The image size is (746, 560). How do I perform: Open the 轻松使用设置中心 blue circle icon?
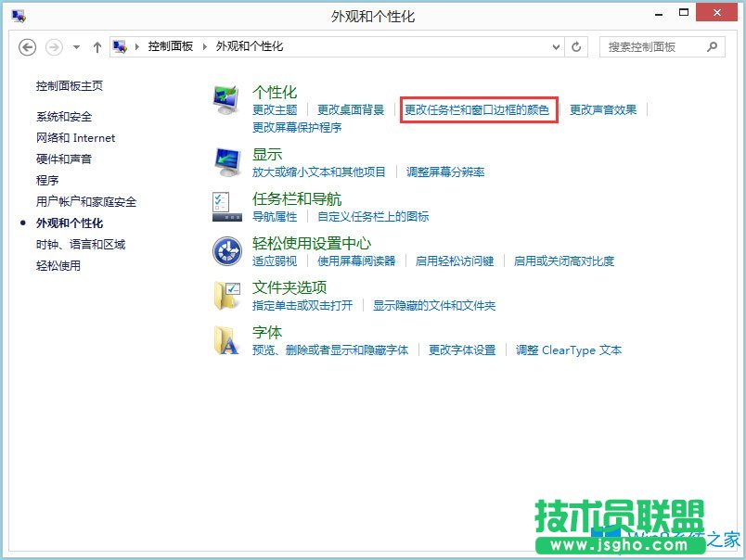pos(227,251)
